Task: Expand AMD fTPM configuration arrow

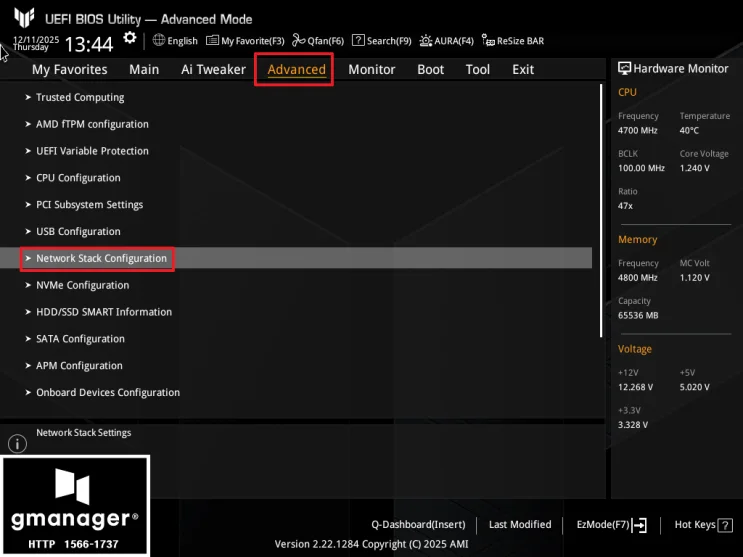Action: [28, 124]
